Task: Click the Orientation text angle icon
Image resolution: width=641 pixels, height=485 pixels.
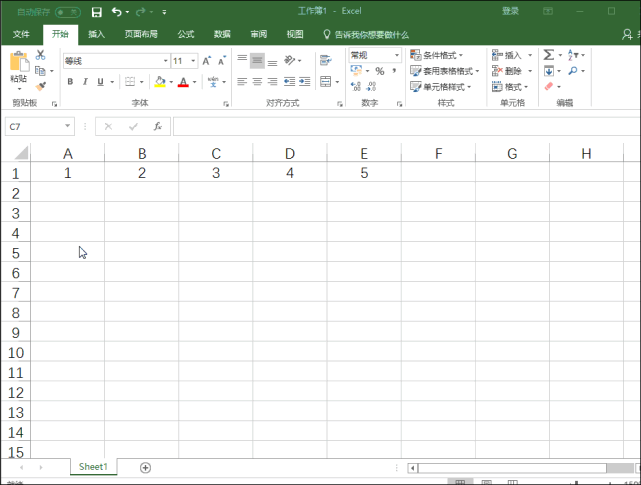Action: tap(289, 60)
